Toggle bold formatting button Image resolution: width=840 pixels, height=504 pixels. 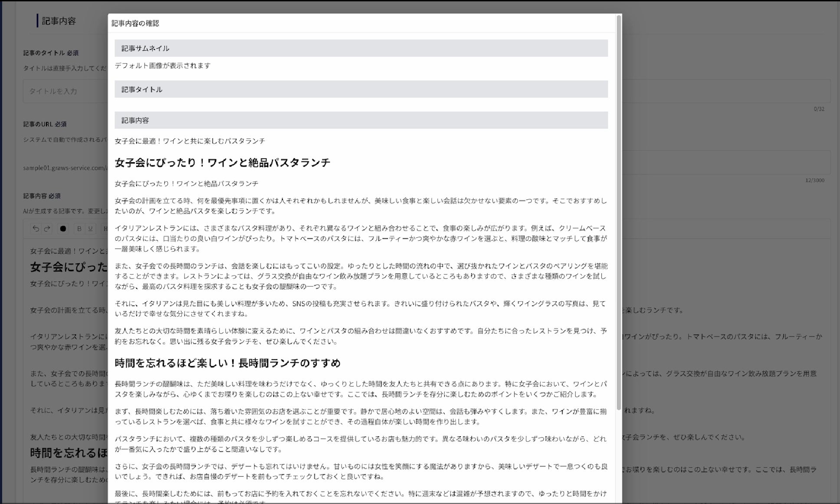[79, 229]
